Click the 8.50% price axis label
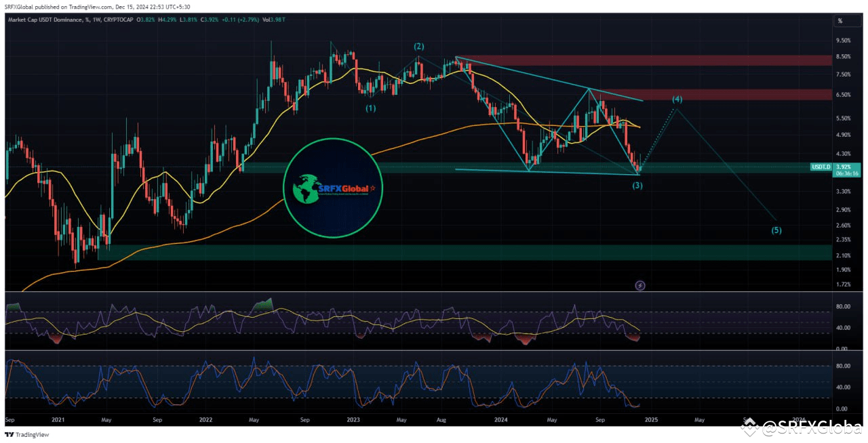The width and height of the screenshot is (868, 443). [844, 56]
